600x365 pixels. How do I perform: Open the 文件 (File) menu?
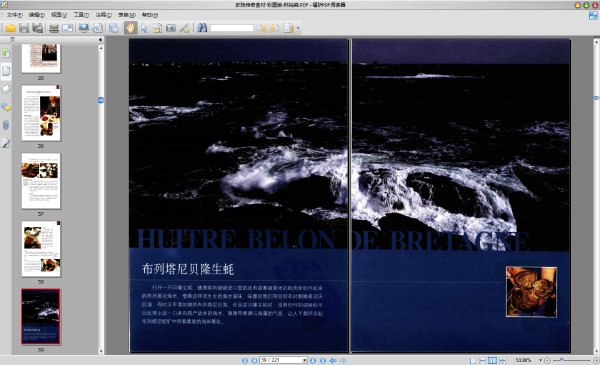(15, 15)
